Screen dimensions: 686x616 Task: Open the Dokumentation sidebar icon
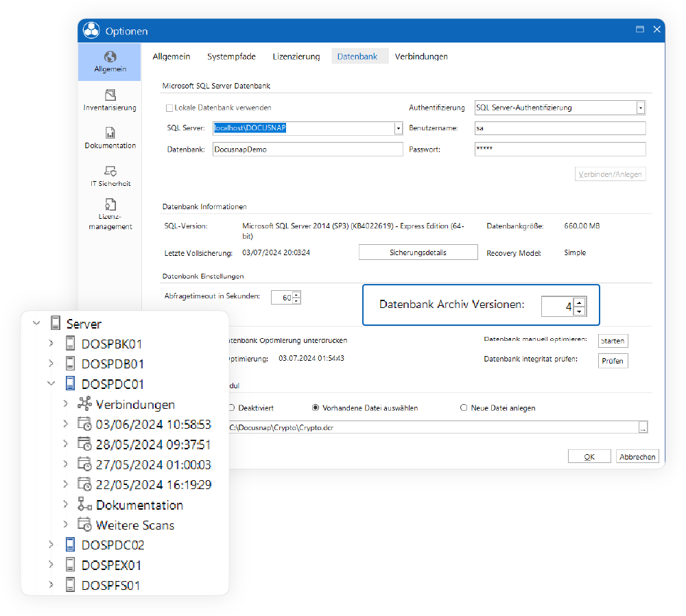click(x=110, y=132)
